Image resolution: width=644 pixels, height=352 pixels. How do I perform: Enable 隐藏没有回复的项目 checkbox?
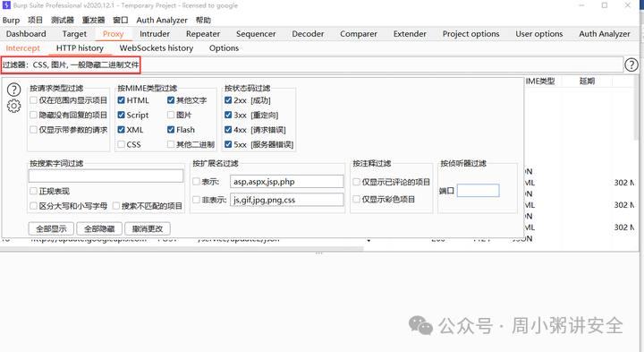point(34,115)
